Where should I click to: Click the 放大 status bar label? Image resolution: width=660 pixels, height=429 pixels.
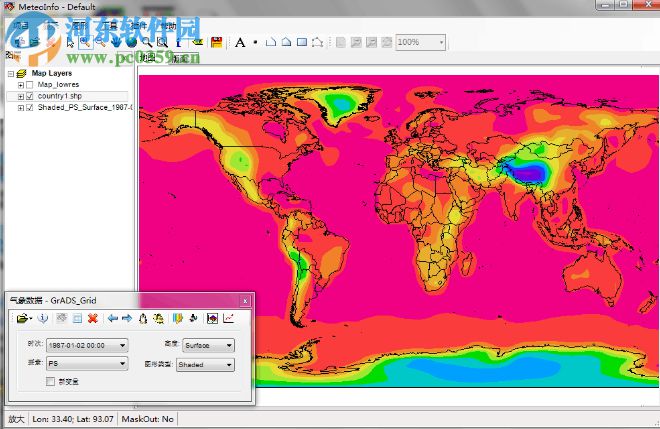coord(16,419)
